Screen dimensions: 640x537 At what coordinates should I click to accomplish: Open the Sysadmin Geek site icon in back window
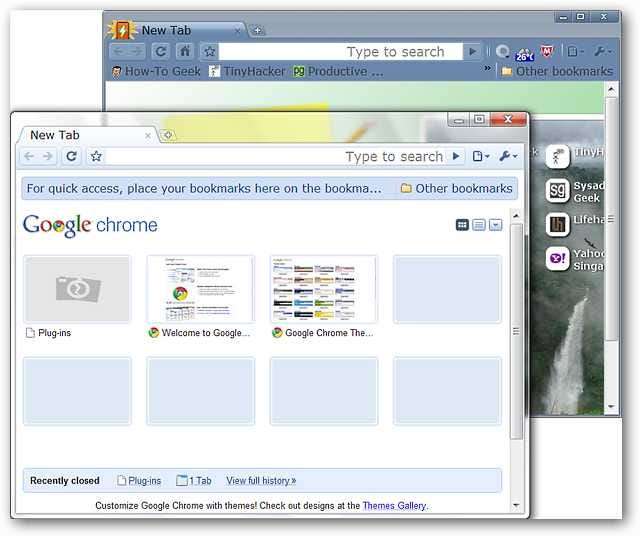click(x=557, y=191)
